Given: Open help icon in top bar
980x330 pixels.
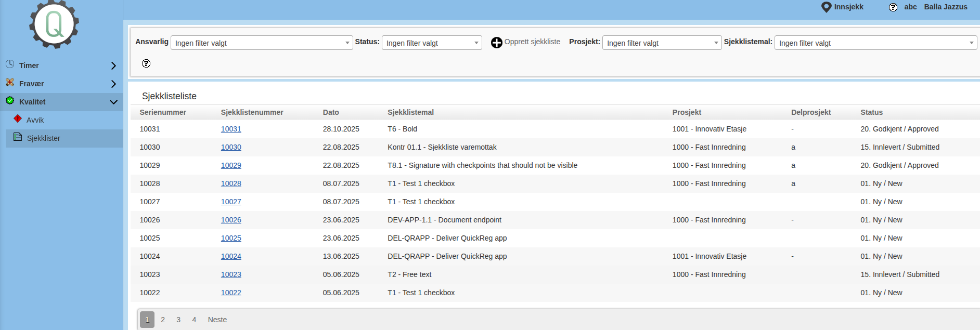Looking at the screenshot, I should click(x=893, y=7).
